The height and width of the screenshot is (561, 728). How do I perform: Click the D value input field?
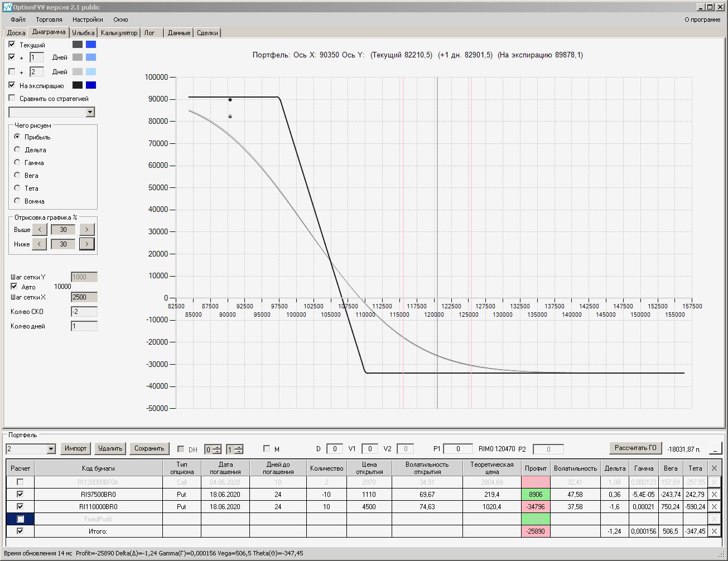pos(334,449)
